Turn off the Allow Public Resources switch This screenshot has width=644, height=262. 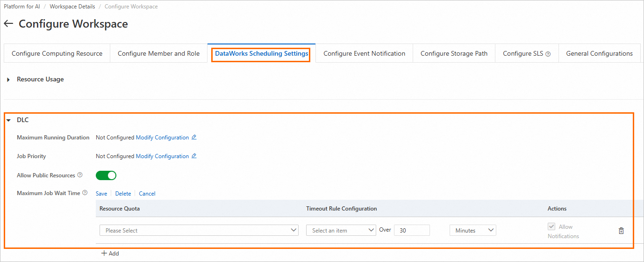[x=106, y=175]
